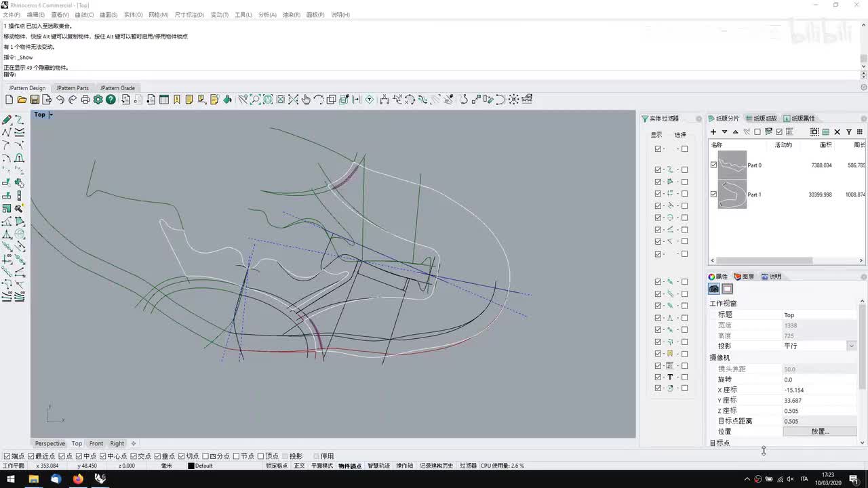Toggle the 中心点 osnap checkbox
This screenshot has height=488, width=868.
click(103, 456)
